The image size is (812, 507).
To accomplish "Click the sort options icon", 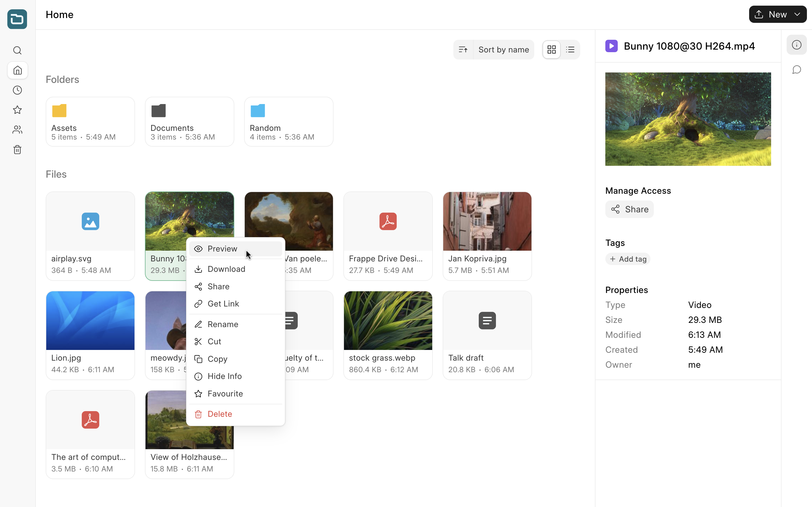I will 464,49.
